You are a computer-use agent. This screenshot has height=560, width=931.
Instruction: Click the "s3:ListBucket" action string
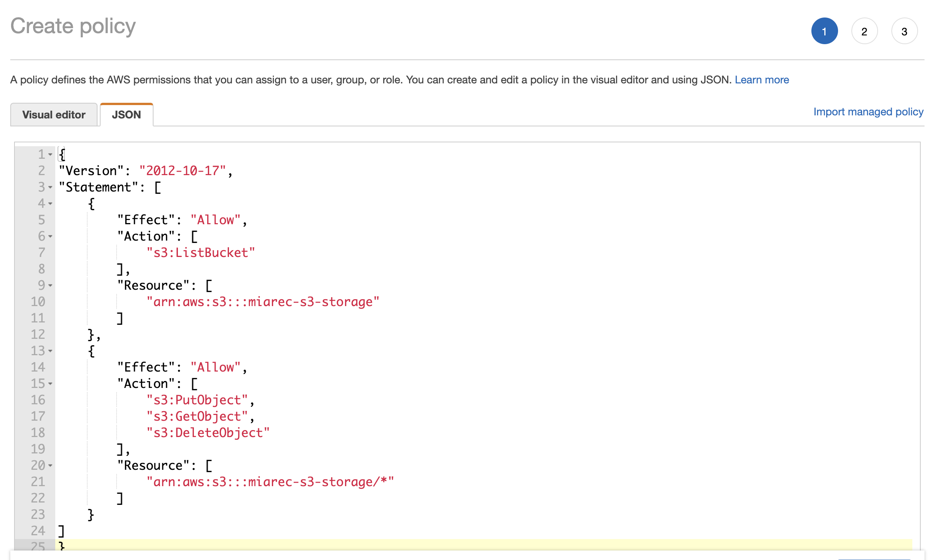[201, 253]
